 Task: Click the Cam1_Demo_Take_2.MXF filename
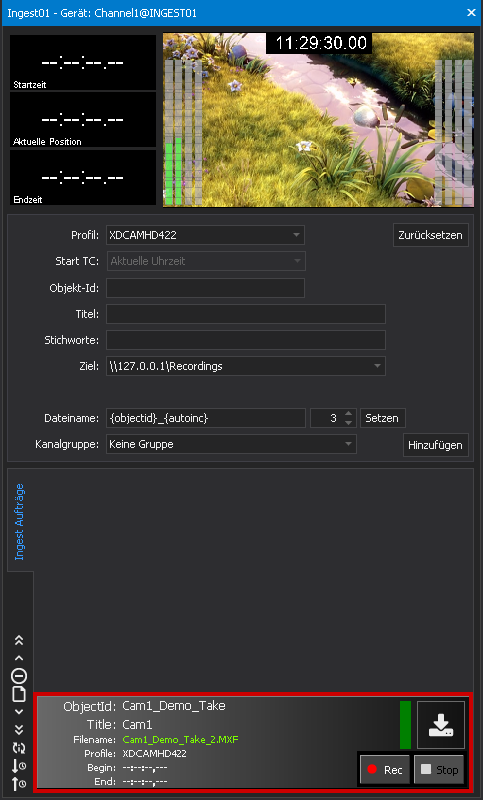(x=181, y=739)
